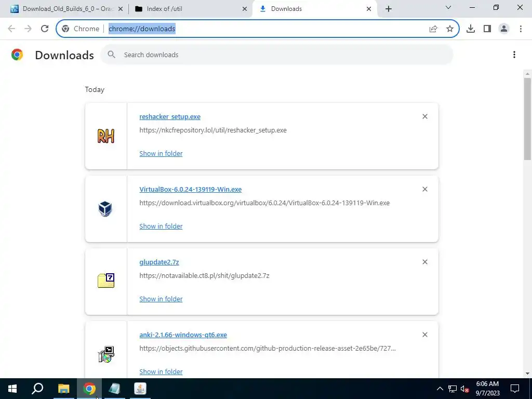Open a new browser tab
The width and height of the screenshot is (532, 399).
tap(389, 9)
